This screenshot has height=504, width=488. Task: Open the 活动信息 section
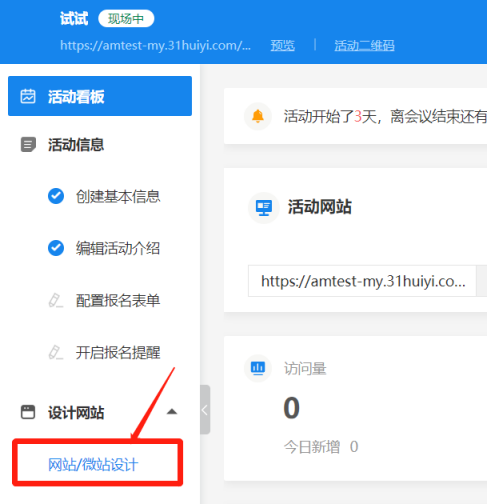coord(76,145)
